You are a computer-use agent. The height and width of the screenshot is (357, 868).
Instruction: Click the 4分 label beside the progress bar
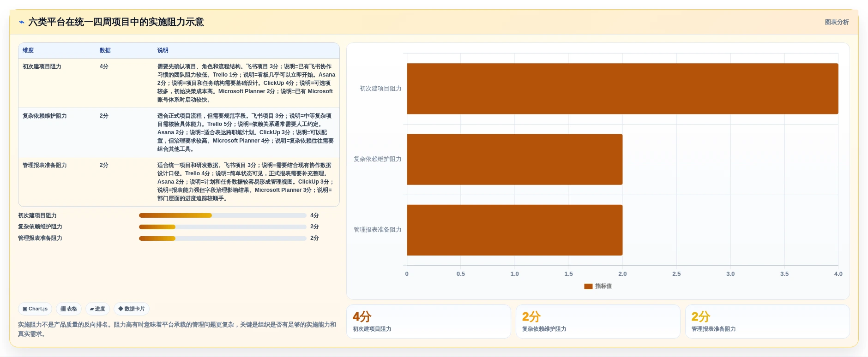tap(314, 215)
